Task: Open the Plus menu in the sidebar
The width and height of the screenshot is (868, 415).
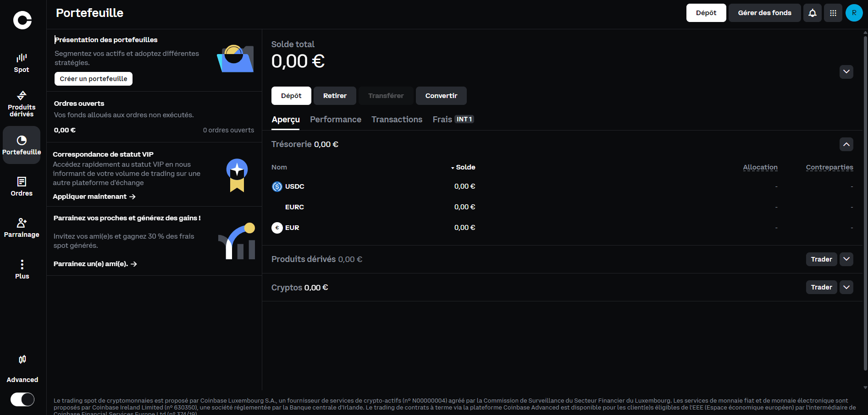Action: [x=21, y=268]
